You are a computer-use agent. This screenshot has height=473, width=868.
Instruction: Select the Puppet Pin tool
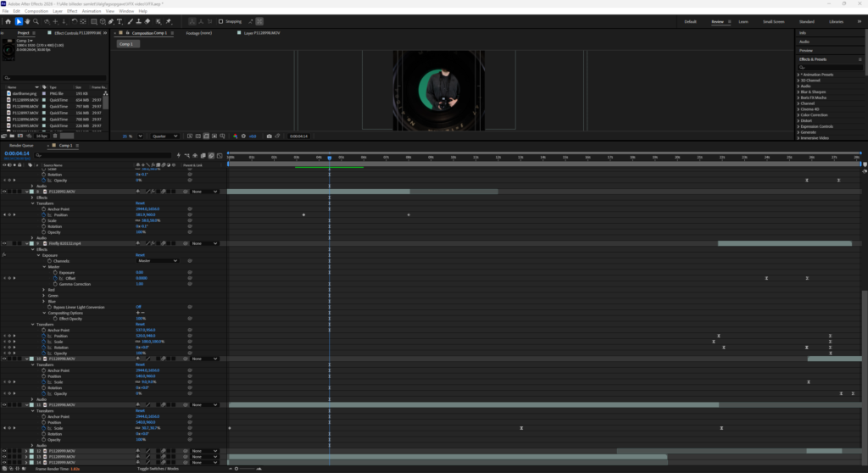click(x=169, y=21)
